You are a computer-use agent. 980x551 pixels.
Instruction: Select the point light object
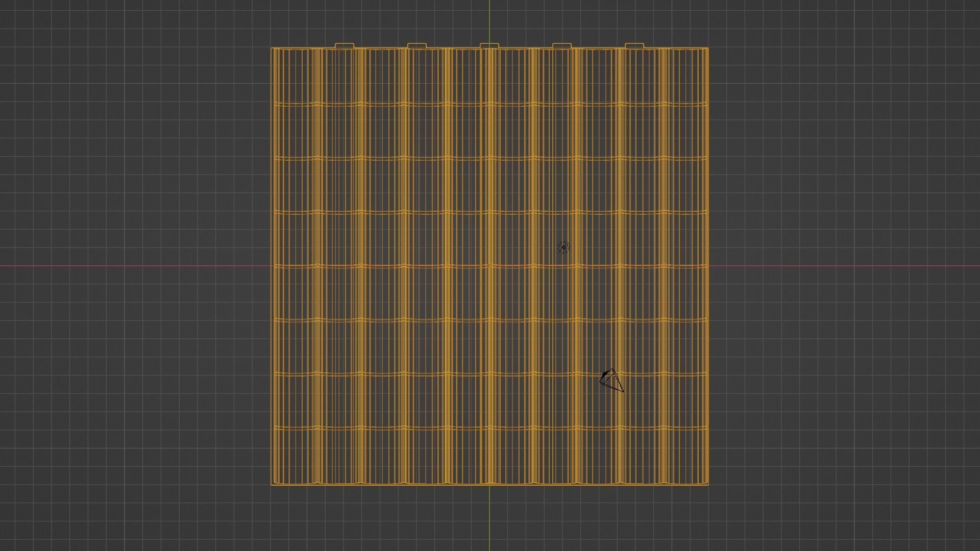563,247
